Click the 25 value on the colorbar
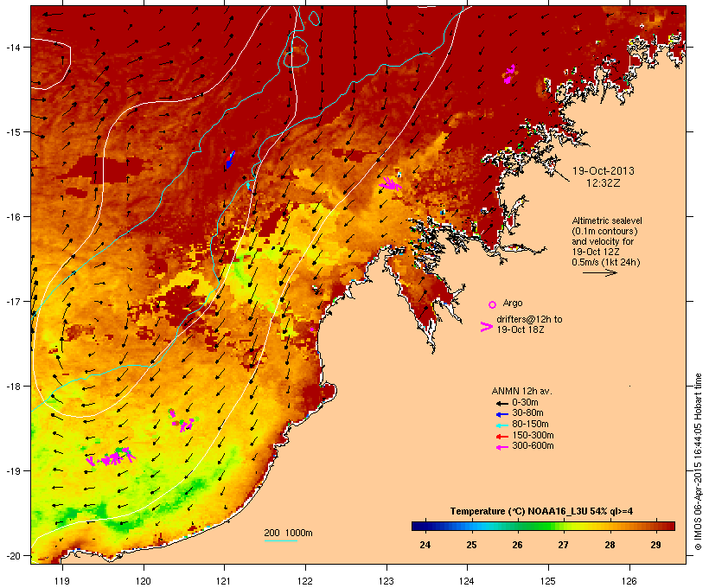 [471, 545]
